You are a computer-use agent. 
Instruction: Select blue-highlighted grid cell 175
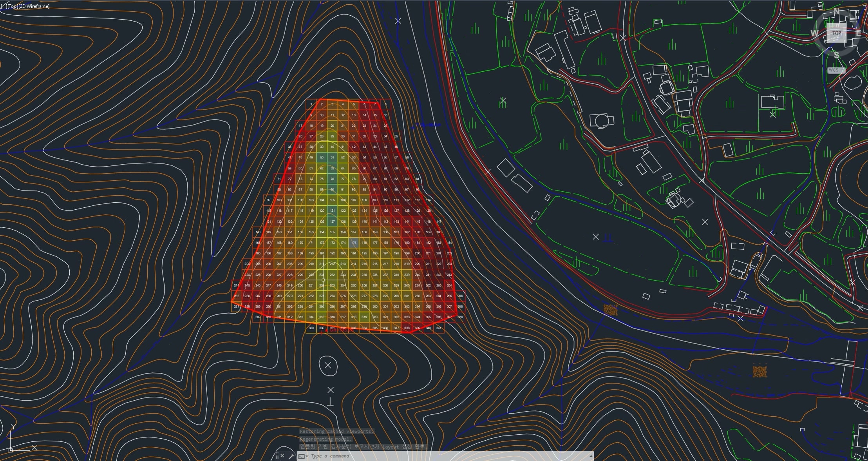click(354, 243)
